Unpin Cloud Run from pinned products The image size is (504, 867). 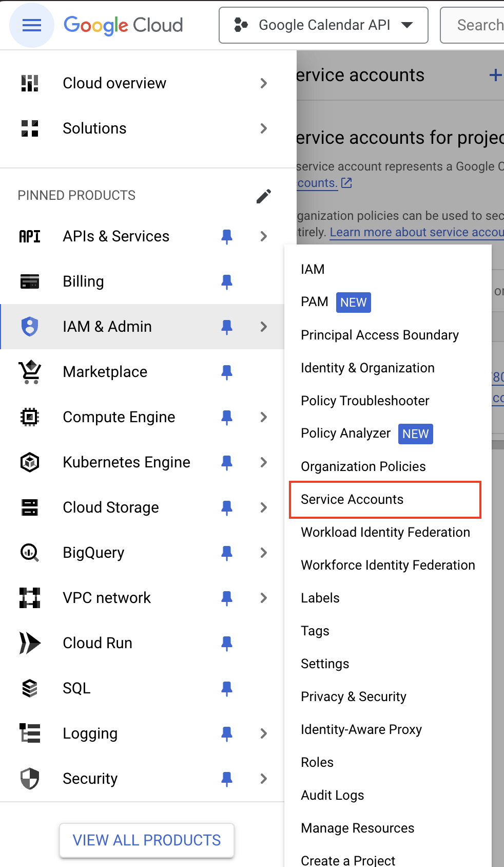pyautogui.click(x=227, y=643)
